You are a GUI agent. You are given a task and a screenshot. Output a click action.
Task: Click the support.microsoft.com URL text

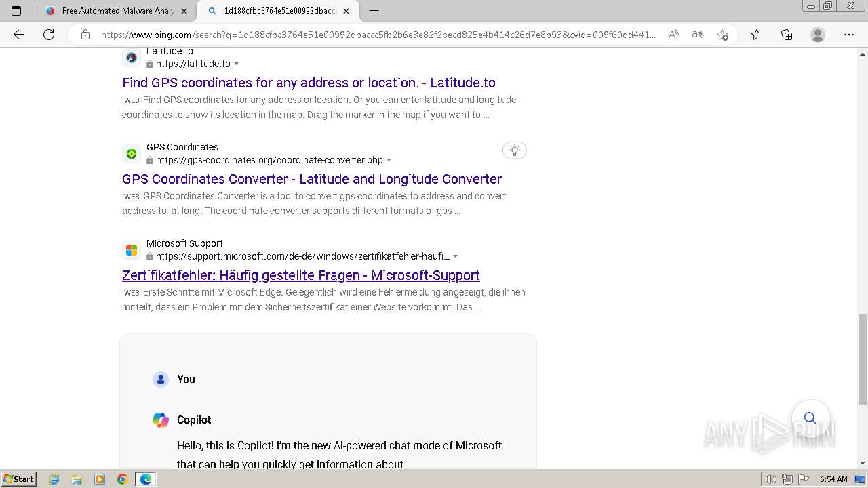click(302, 256)
